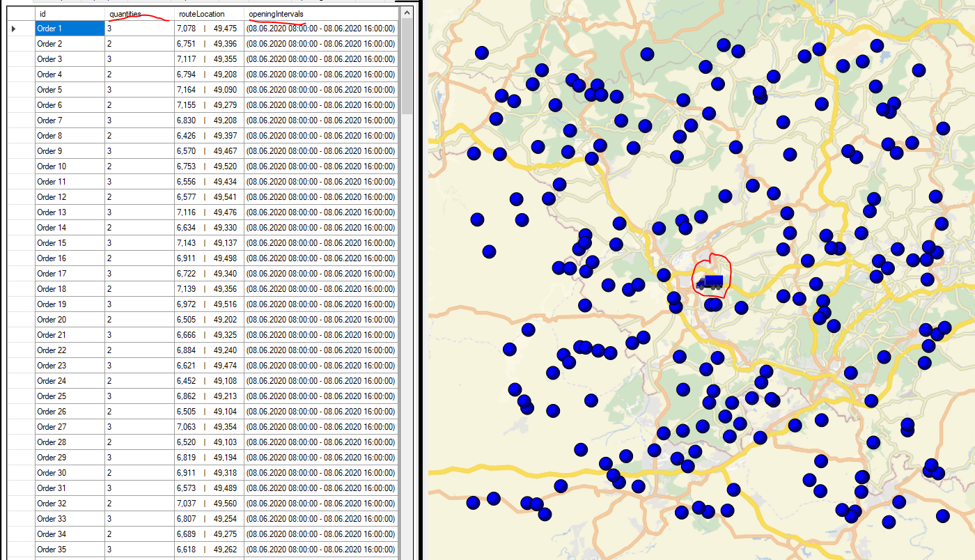Click the row header of Order 3
Viewport: 975px width, 560px height.
pyautogui.click(x=21, y=59)
